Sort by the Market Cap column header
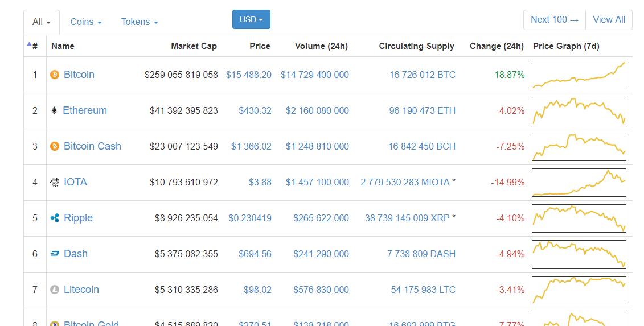The image size is (644, 326). click(x=194, y=46)
